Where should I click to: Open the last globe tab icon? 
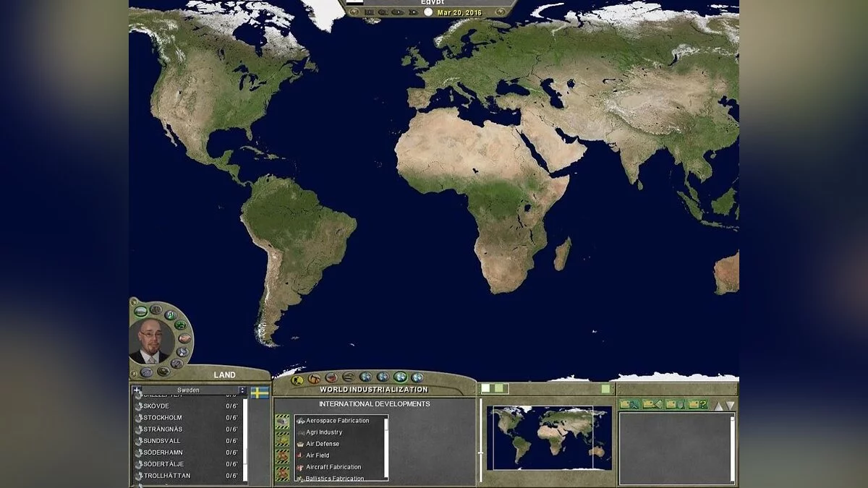click(417, 378)
